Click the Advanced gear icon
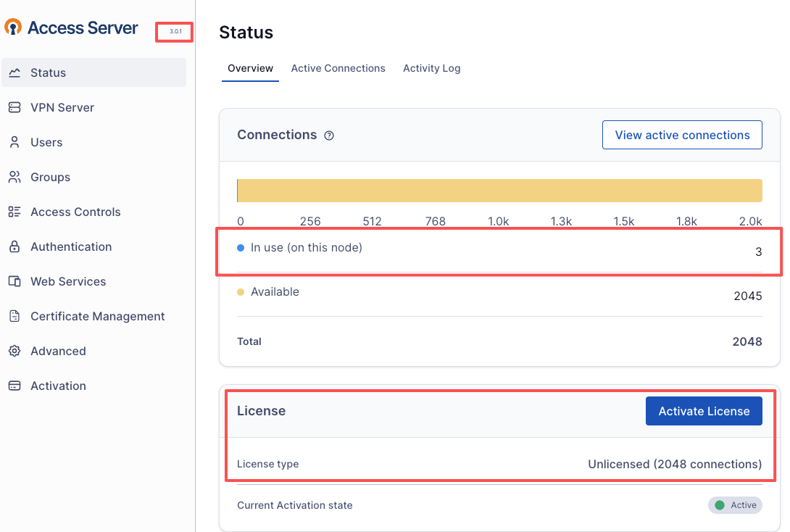Screen dimensions: 790x532 [14, 351]
